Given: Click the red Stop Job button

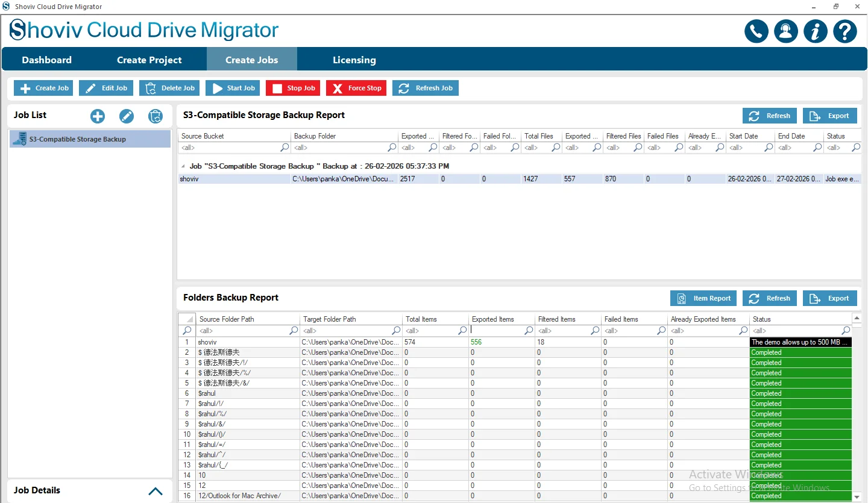Looking at the screenshot, I should [293, 88].
